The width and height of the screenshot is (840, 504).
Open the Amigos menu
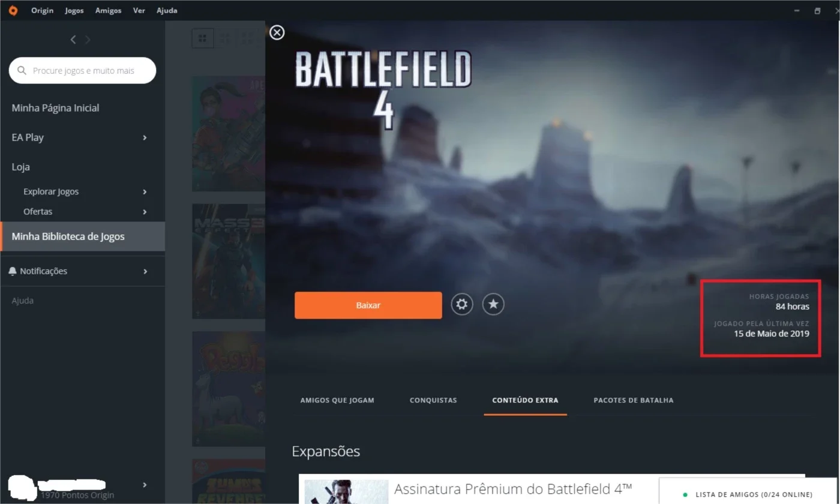[x=108, y=10]
